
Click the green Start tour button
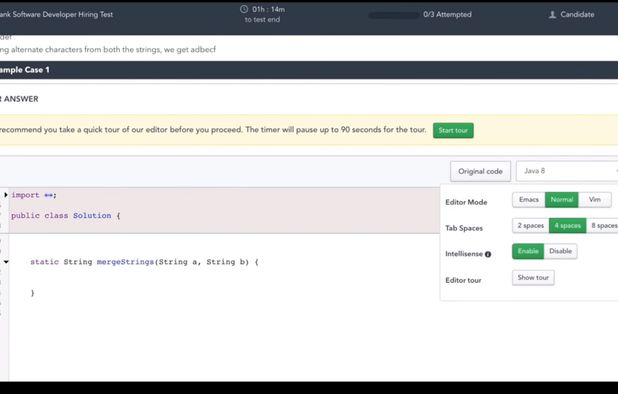[453, 130]
